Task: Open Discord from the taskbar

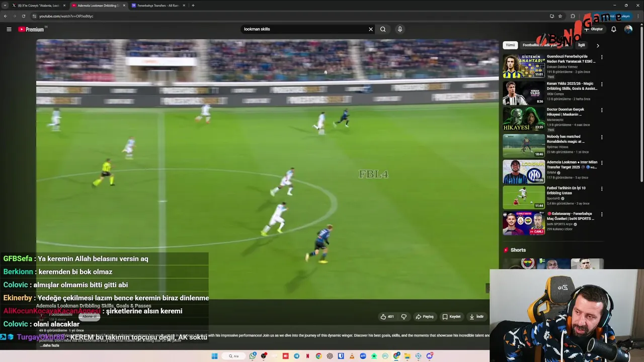Action: [x=430, y=356]
